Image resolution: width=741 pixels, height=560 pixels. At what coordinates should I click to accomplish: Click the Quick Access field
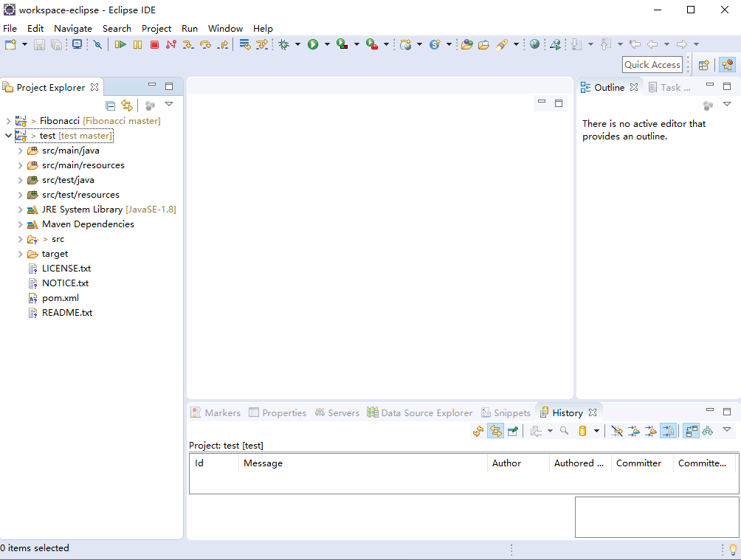coord(652,65)
